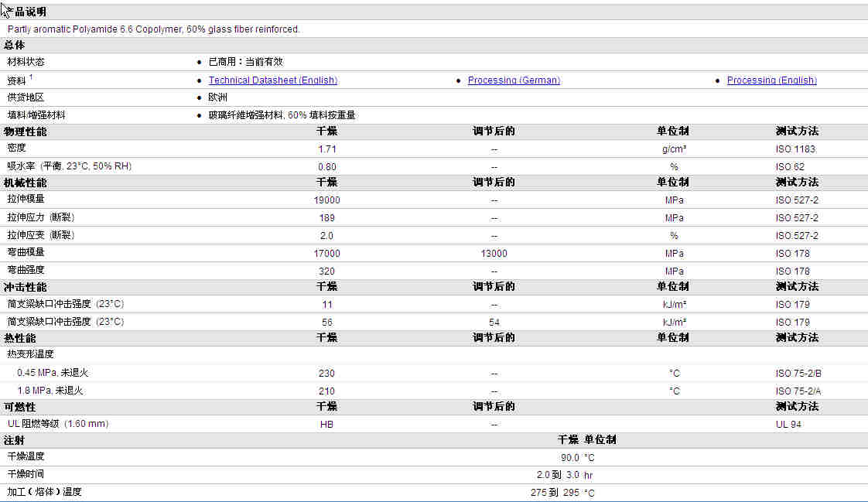Click the UL 94 test method cell
The width and height of the screenshot is (868, 502).
tap(788, 425)
